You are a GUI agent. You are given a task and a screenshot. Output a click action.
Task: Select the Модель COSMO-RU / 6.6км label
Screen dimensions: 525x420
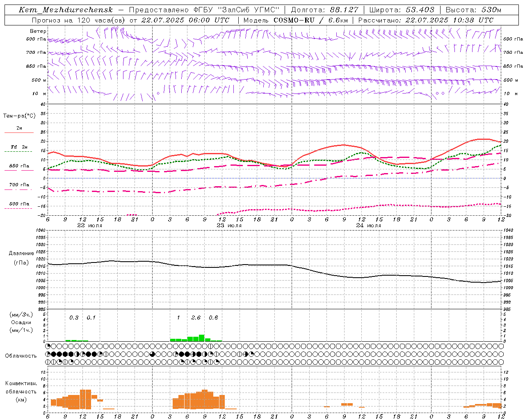click(x=295, y=20)
